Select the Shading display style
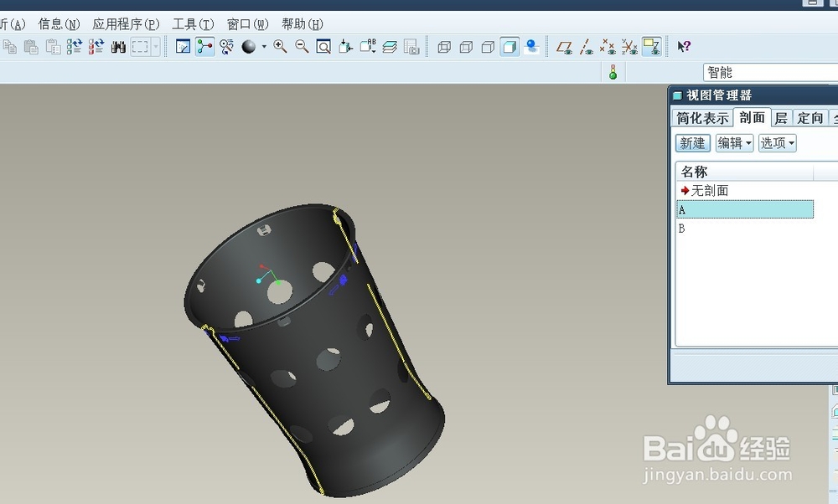This screenshot has height=504, width=838. (x=510, y=47)
